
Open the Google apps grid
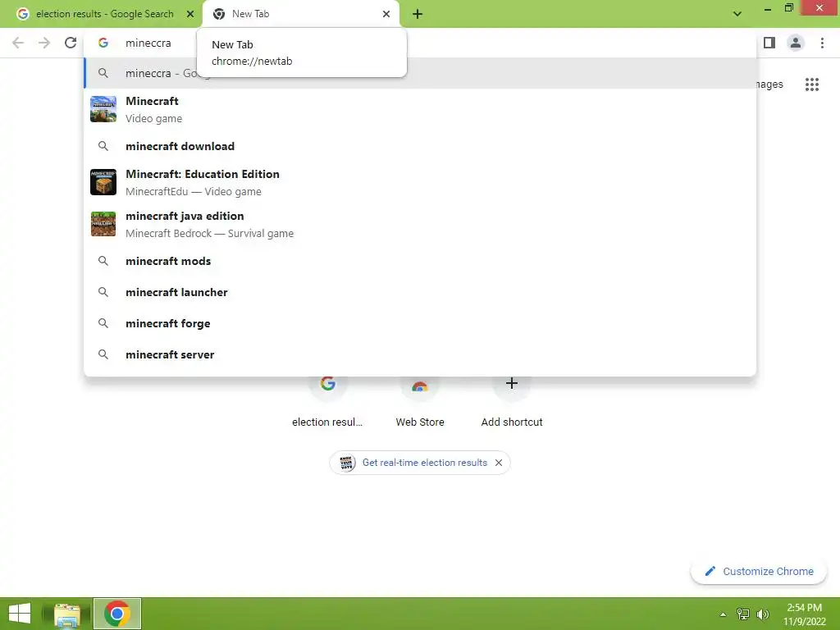812,84
